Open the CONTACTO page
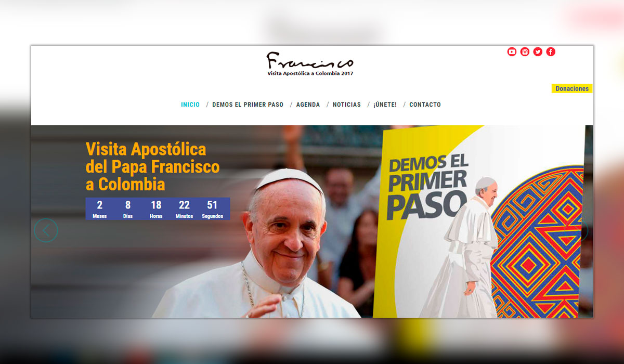624x364 pixels. coord(425,105)
